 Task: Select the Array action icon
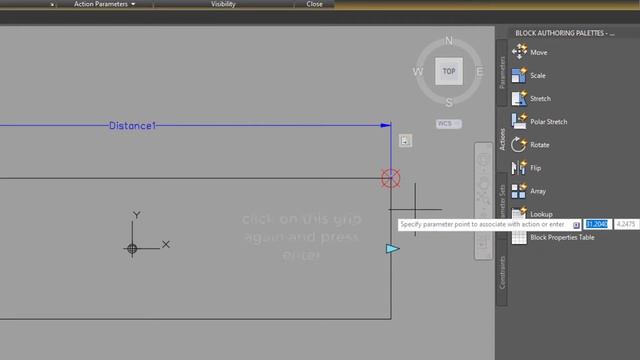tap(519, 191)
